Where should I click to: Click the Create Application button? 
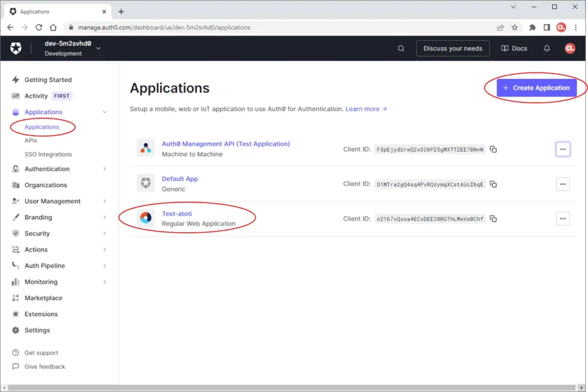(536, 88)
